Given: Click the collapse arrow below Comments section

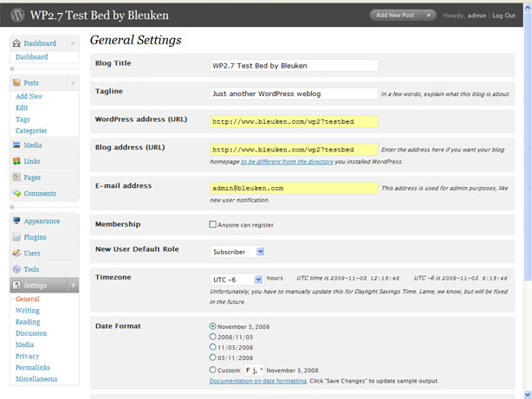Looking at the screenshot, I should click(12, 207).
